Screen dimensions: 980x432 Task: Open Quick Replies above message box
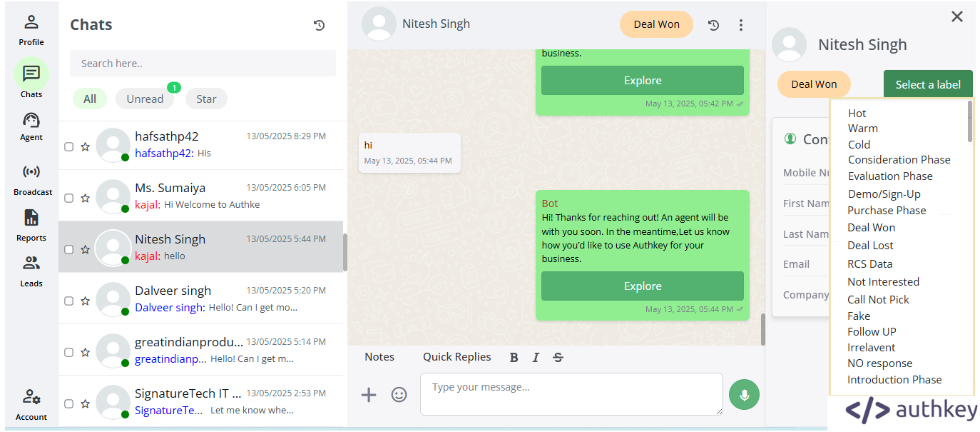[457, 357]
